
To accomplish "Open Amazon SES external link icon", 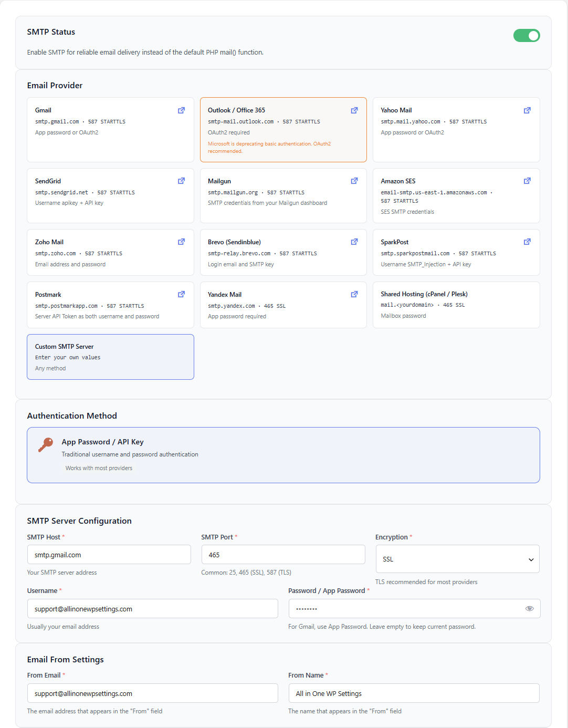I will (527, 181).
